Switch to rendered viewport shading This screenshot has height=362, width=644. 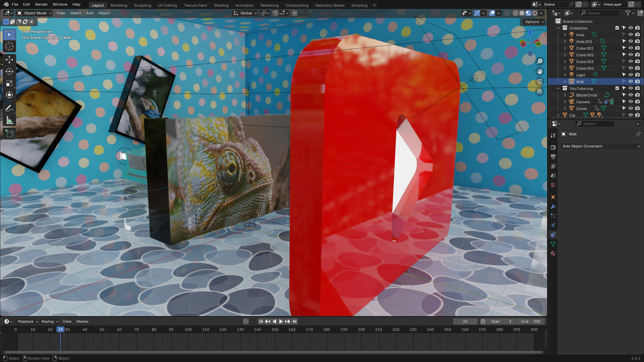pyautogui.click(x=535, y=13)
